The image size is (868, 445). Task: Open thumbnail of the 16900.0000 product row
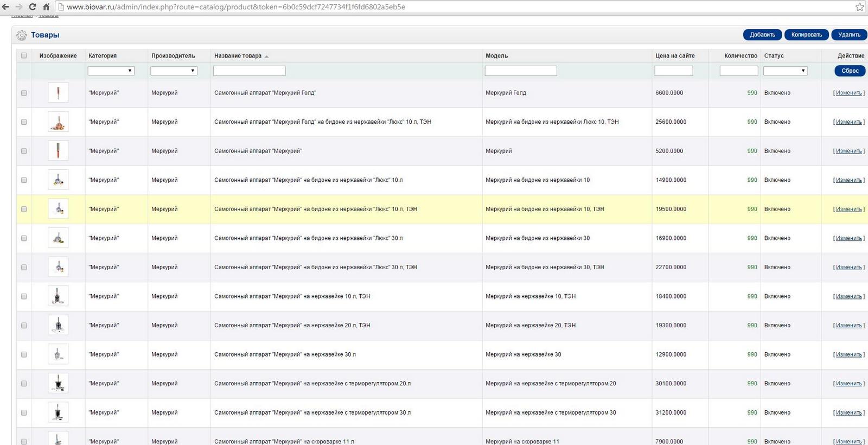(x=58, y=238)
